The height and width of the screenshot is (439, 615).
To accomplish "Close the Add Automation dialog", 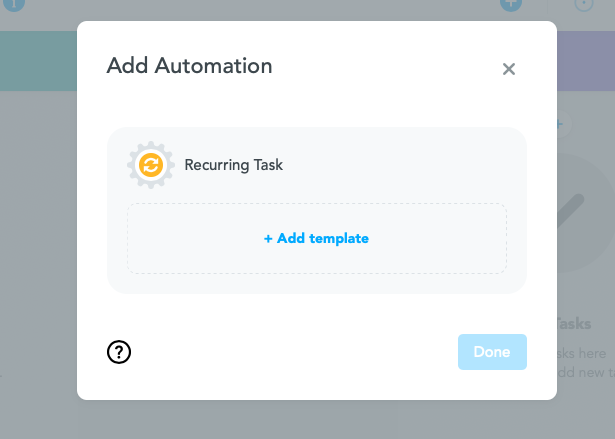I will [x=509, y=69].
